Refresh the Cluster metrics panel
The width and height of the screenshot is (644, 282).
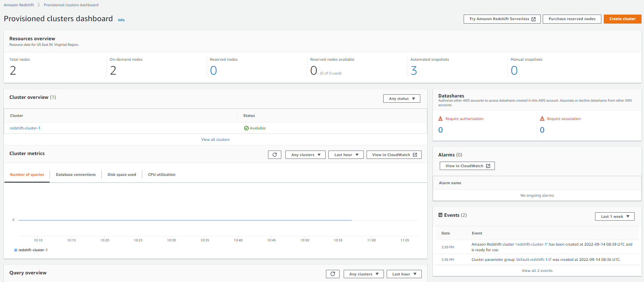275,155
